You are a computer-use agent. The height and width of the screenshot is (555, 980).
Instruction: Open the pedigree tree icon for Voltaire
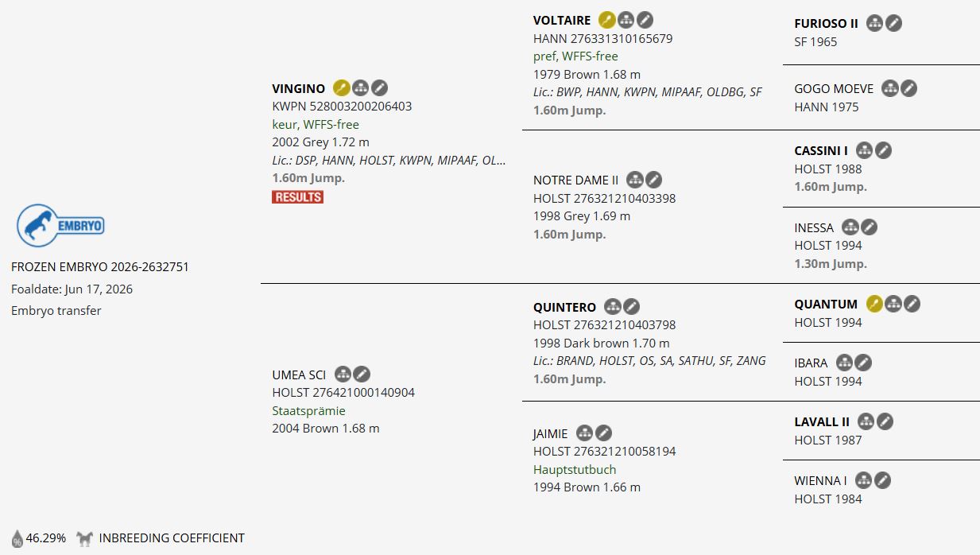pos(626,21)
